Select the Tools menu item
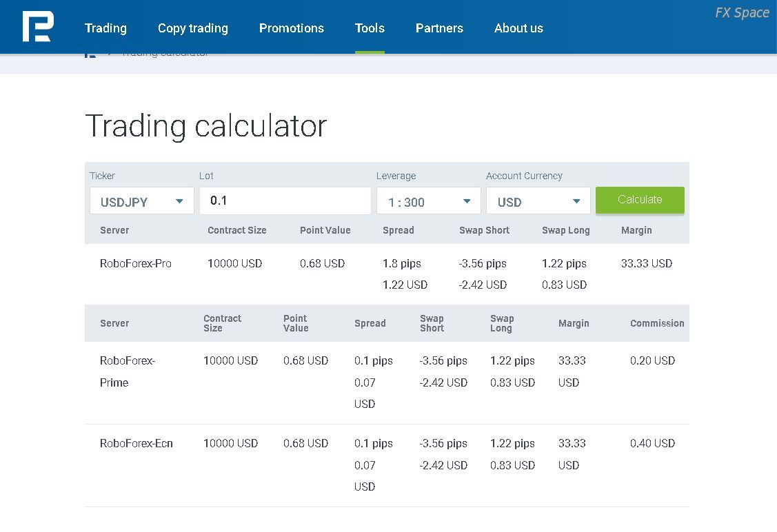 point(370,28)
